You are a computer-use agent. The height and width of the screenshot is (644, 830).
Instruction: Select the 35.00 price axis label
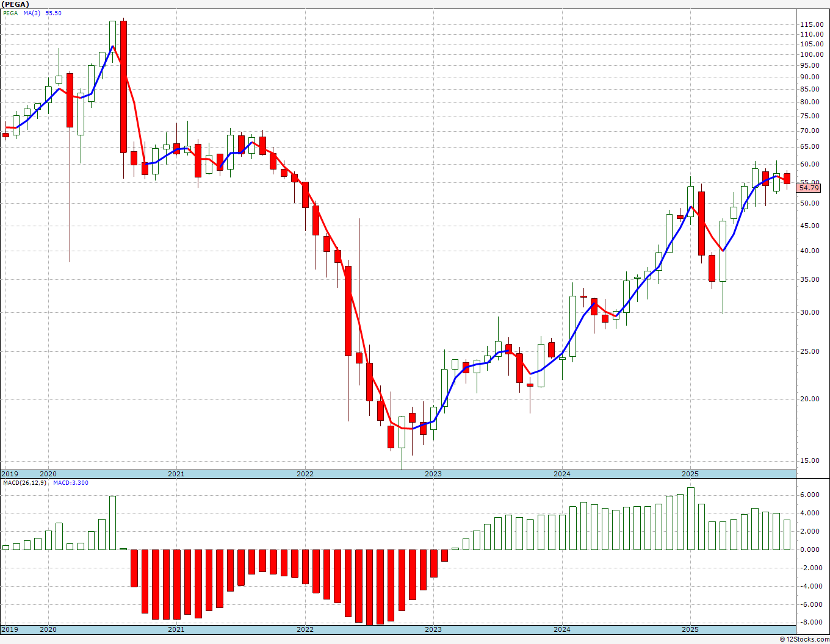pos(810,279)
